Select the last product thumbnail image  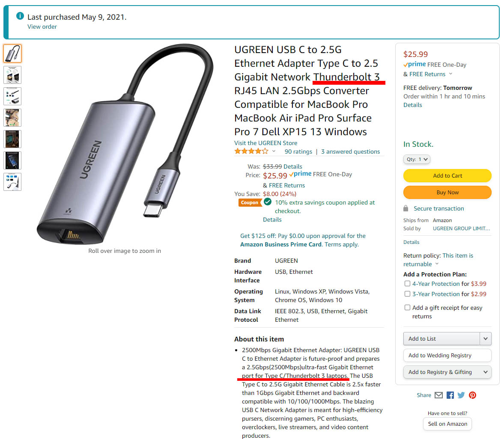(x=12, y=182)
